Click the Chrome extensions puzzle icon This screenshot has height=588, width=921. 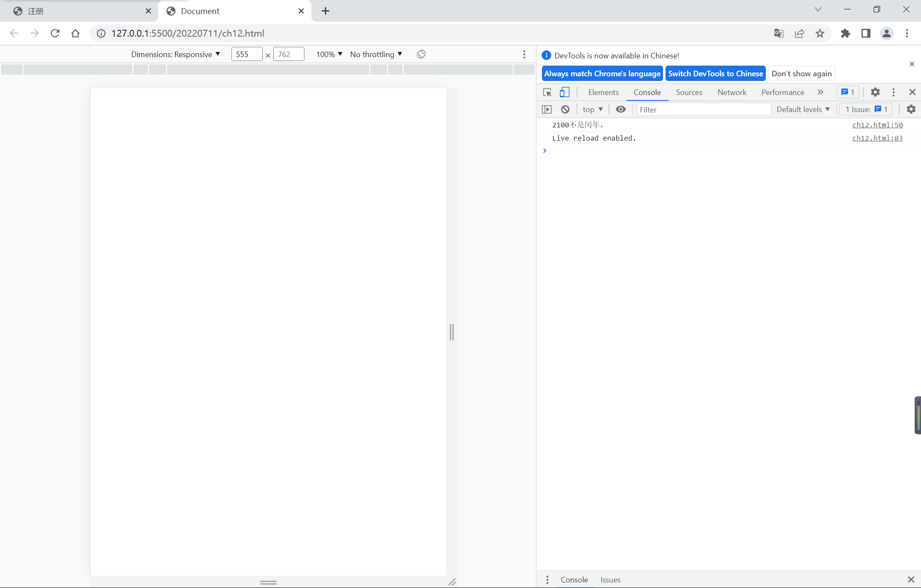tap(845, 33)
